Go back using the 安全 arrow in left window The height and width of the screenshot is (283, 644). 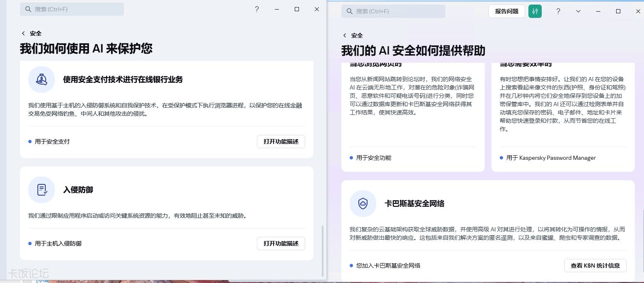(x=23, y=33)
